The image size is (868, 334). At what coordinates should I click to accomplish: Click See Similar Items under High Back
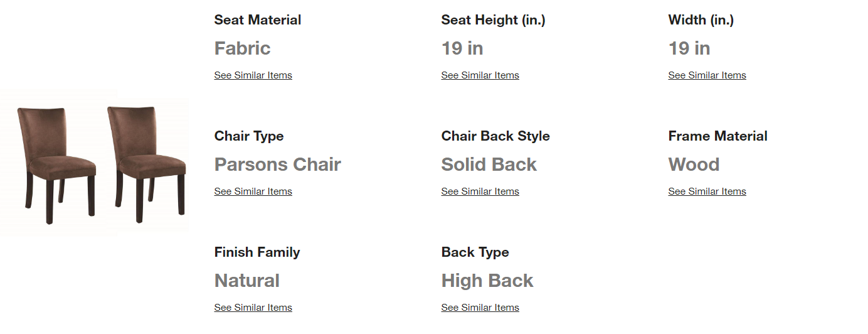480,308
